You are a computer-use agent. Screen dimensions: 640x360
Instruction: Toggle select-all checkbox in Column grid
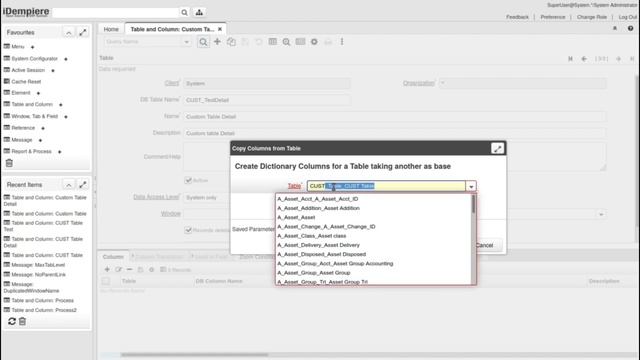[x=106, y=281]
